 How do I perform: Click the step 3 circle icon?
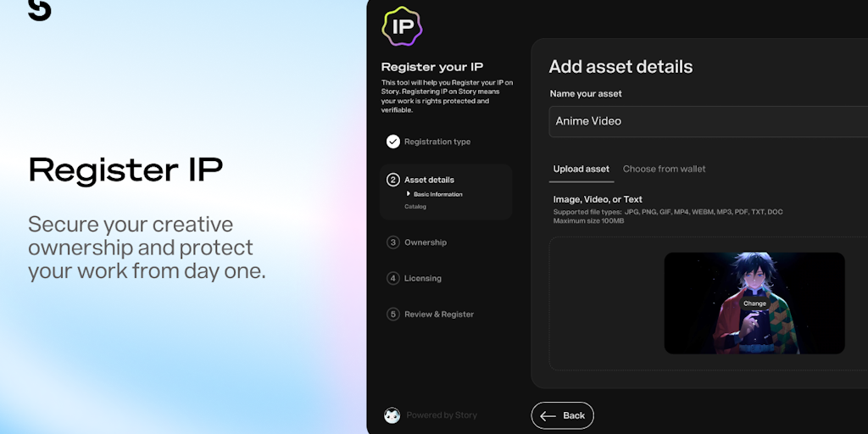393,242
